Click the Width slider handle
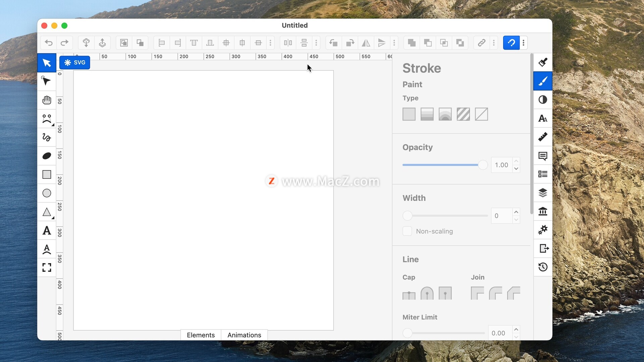The height and width of the screenshot is (362, 644). tap(407, 216)
